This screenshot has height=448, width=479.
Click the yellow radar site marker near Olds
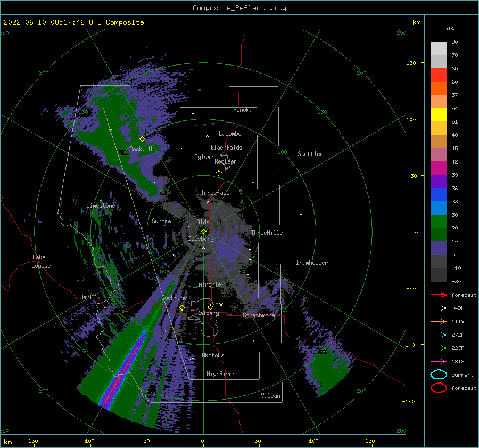tap(203, 232)
